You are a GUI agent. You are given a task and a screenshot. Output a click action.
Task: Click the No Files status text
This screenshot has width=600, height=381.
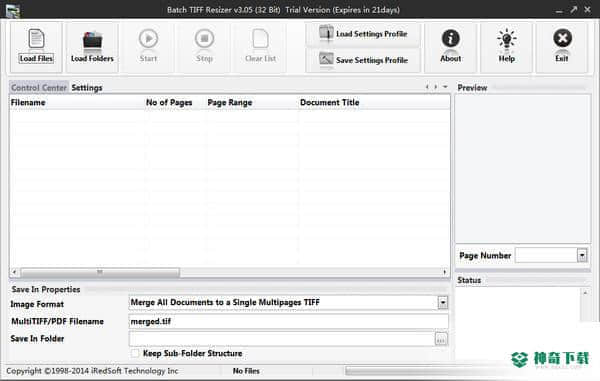click(246, 371)
